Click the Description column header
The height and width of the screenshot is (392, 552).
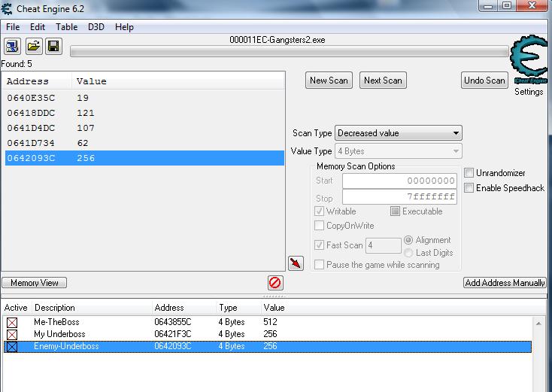tap(55, 308)
